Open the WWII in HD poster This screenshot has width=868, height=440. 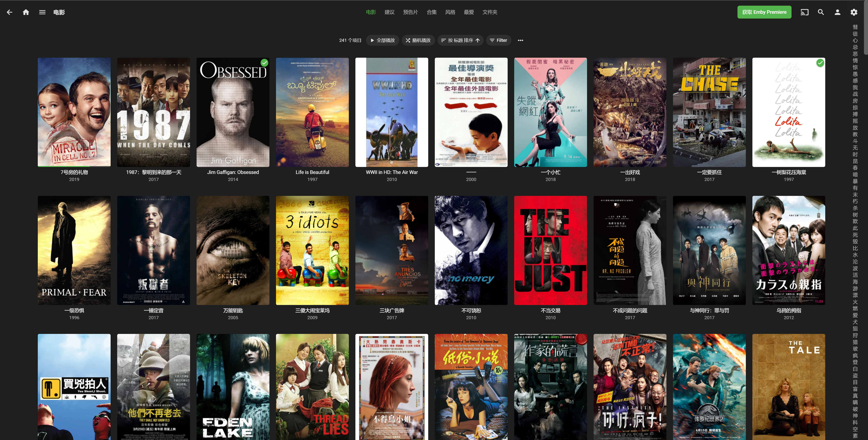click(392, 112)
